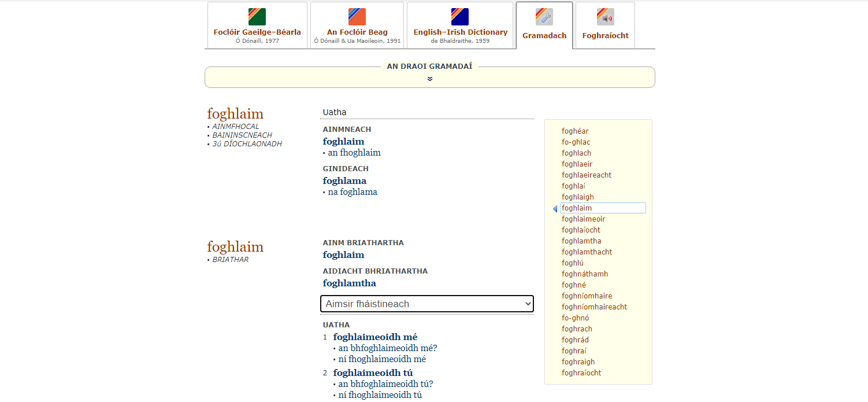Click the AN DRAOI GRAMADAÍ heading
Viewport: 868px width, 402px height.
coord(429,67)
